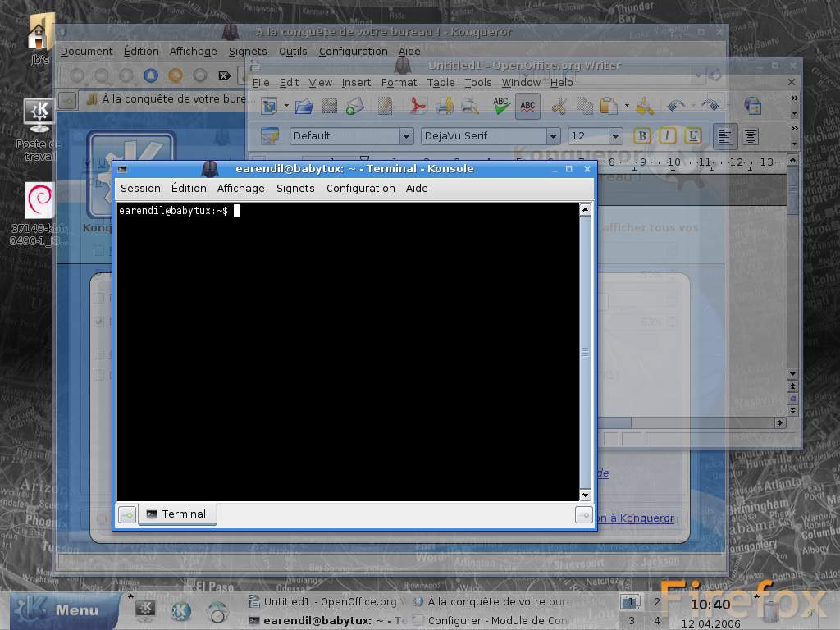Toggle Underline formatting in Writer
Image resolution: width=840 pixels, height=630 pixels.
(692, 136)
